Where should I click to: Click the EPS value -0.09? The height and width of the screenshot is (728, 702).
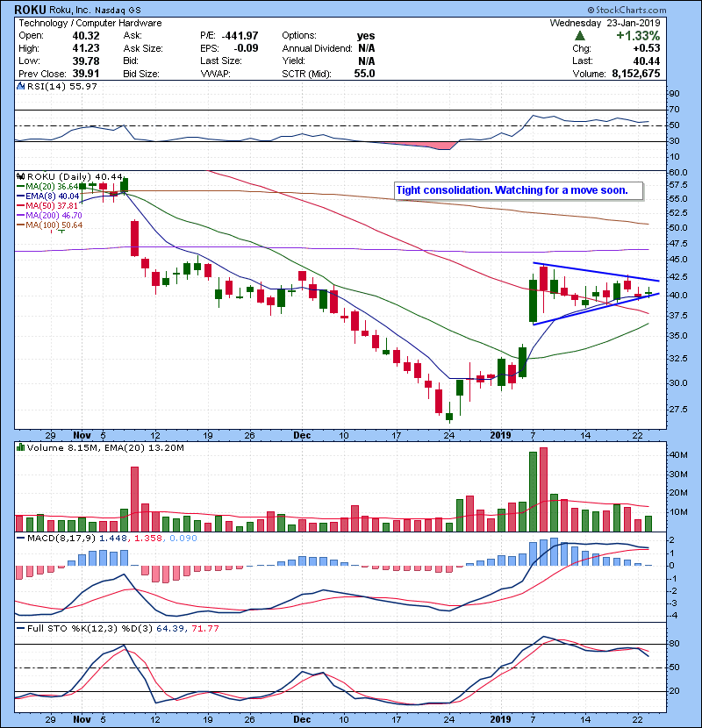tap(246, 48)
